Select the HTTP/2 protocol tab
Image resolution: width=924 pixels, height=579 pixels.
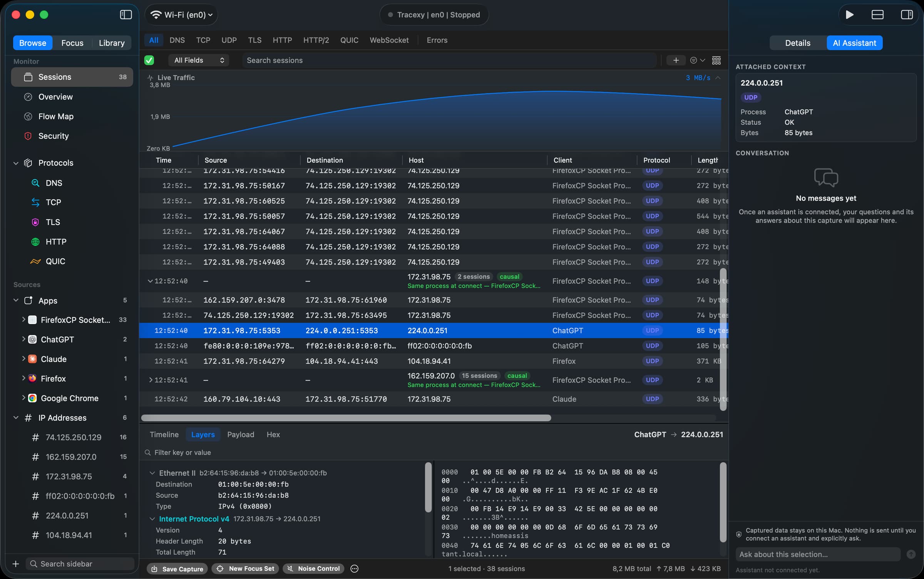[316, 40]
